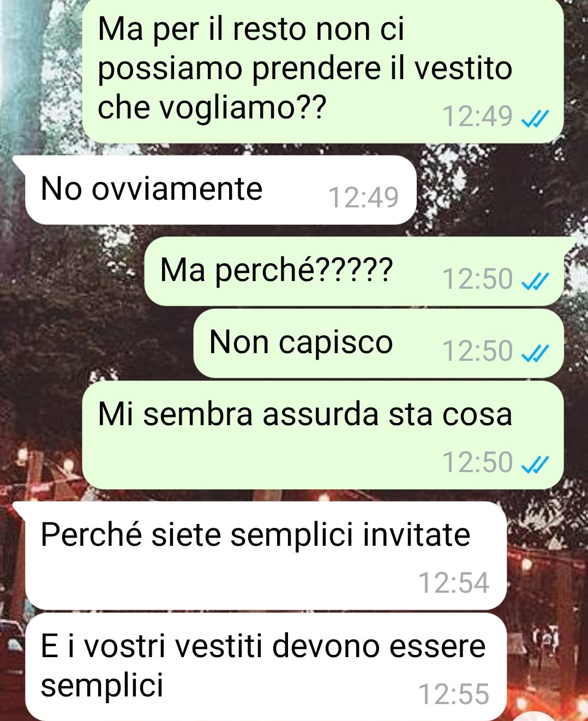
Task: Click the 12:50 time on 'Ma perché?????' bubble
Action: pos(477,279)
